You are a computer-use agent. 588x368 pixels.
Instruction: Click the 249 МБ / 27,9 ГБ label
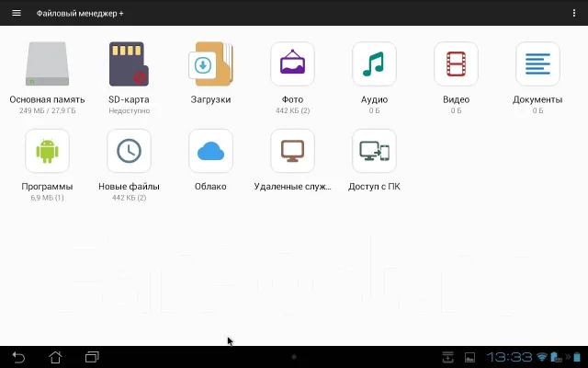47,110
